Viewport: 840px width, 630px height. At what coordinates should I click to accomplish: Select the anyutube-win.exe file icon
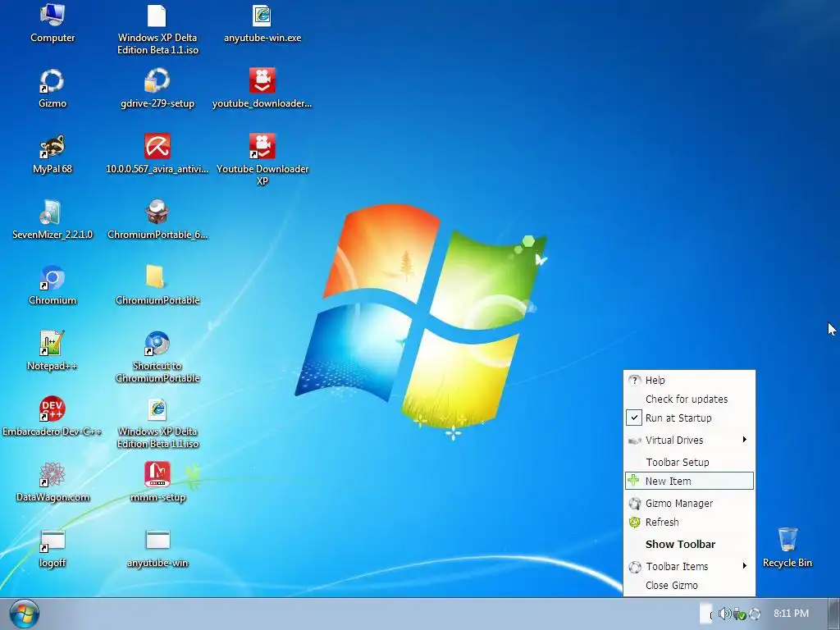point(262,15)
